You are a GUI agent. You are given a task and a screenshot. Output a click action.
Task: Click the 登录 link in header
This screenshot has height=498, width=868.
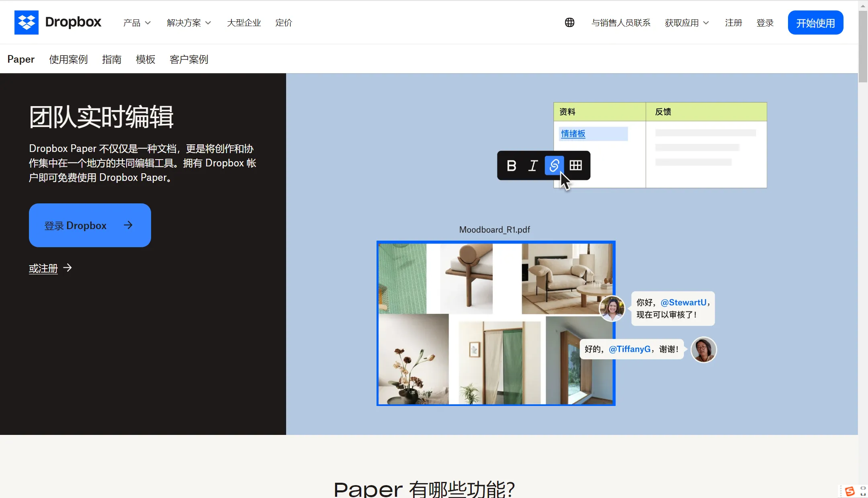(765, 23)
